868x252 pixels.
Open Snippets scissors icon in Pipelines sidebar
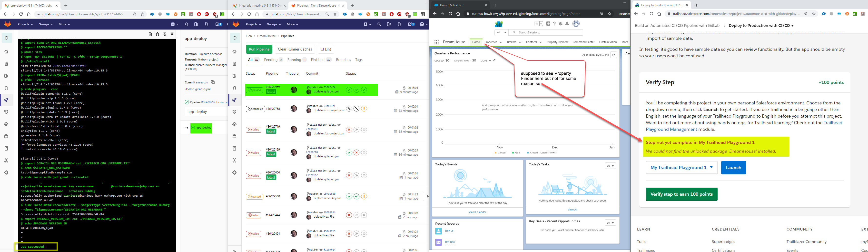(x=235, y=160)
